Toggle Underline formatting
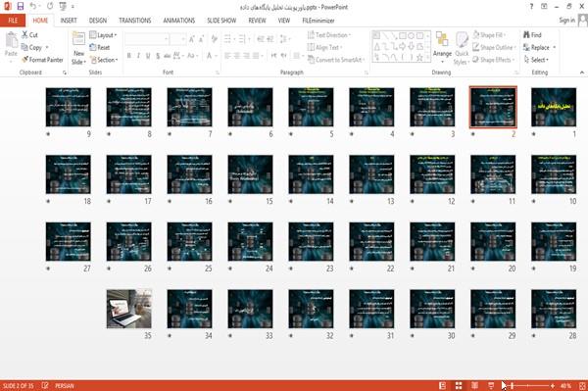 148,56
